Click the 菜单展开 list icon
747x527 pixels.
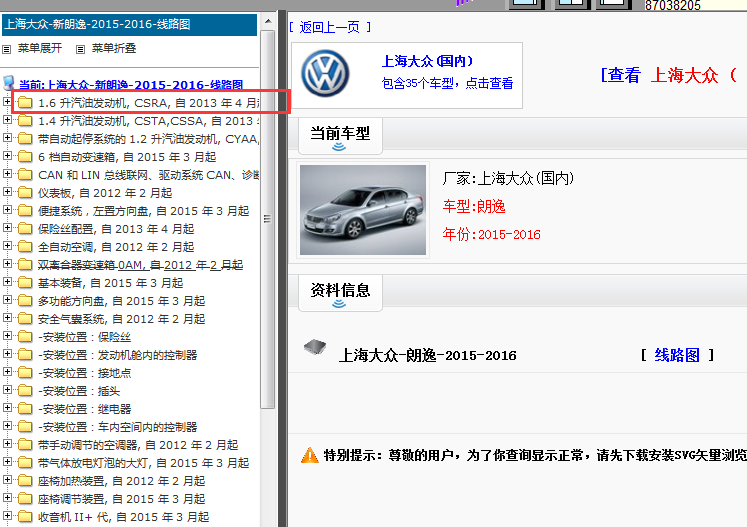7,49
